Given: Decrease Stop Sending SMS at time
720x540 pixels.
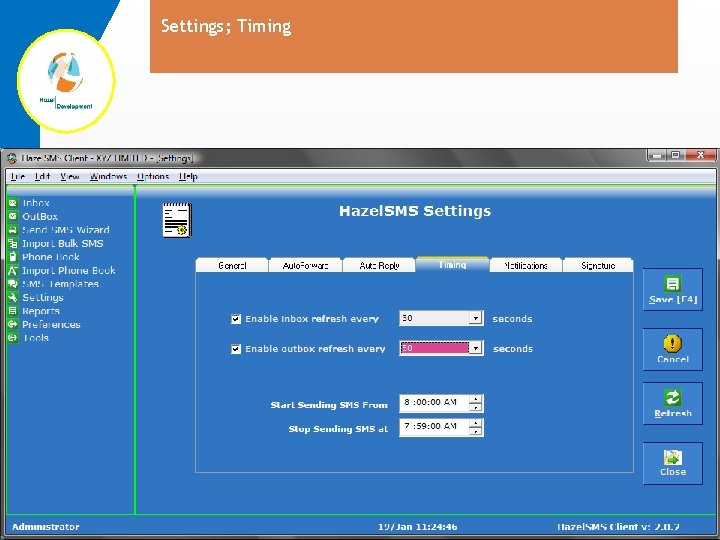Looking at the screenshot, I should point(476,431).
